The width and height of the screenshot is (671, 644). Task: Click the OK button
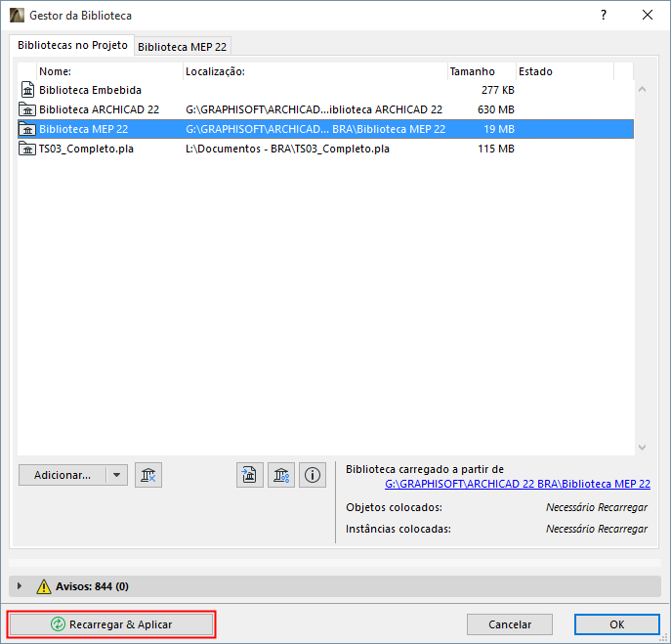[616, 624]
